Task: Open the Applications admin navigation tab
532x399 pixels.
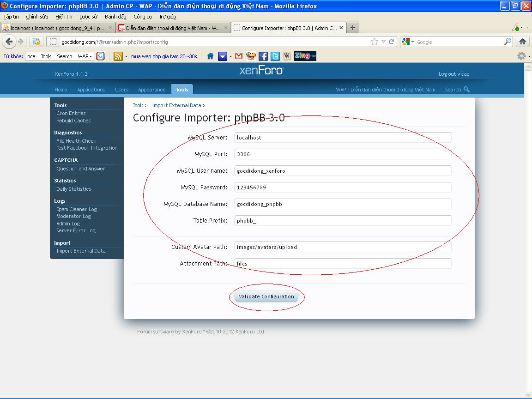Action: point(91,90)
